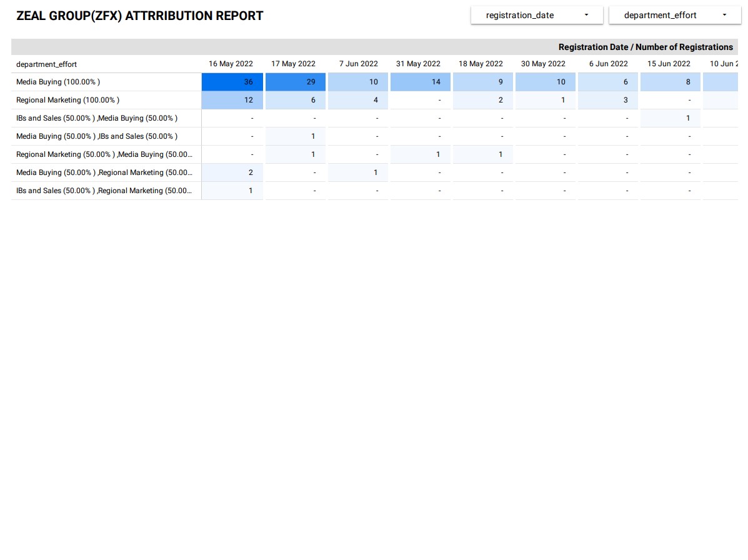Viewport: 748px width, 560px height.
Task: Open the registration_date dropdown
Action: click(537, 15)
